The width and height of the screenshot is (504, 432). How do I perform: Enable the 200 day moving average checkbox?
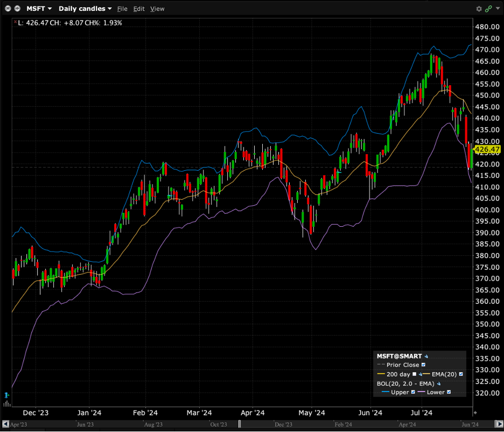(414, 374)
